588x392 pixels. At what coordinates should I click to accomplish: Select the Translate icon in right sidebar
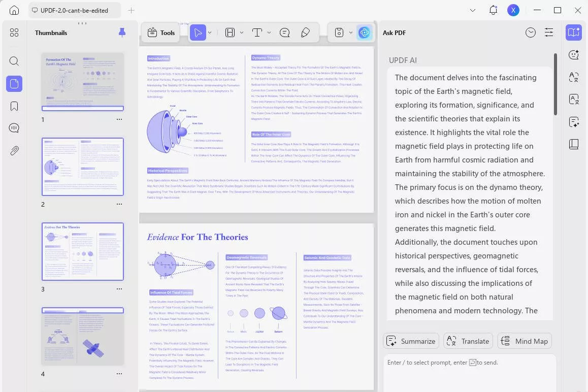click(x=574, y=77)
